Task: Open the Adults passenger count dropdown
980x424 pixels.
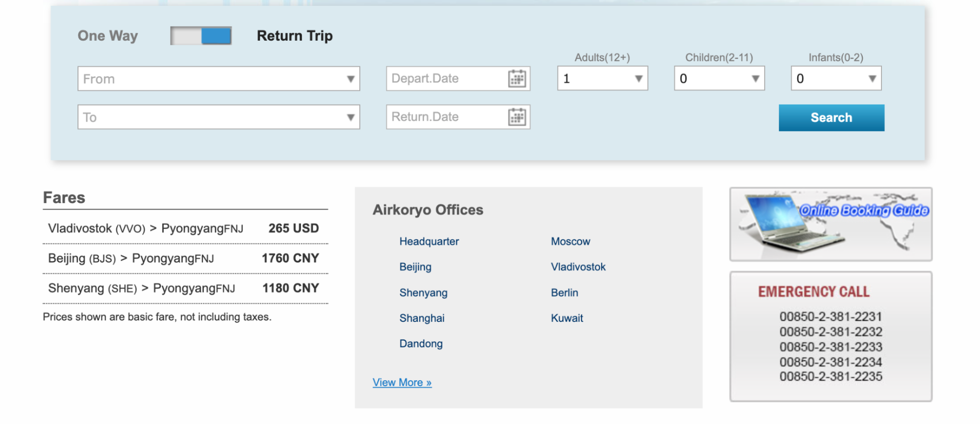Action: [603, 79]
